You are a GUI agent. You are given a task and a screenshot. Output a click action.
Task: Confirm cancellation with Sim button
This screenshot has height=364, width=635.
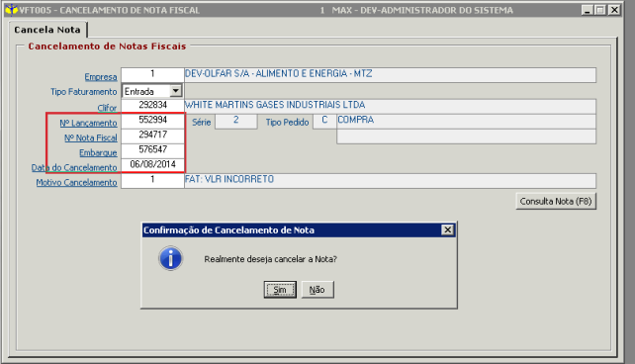pos(280,290)
